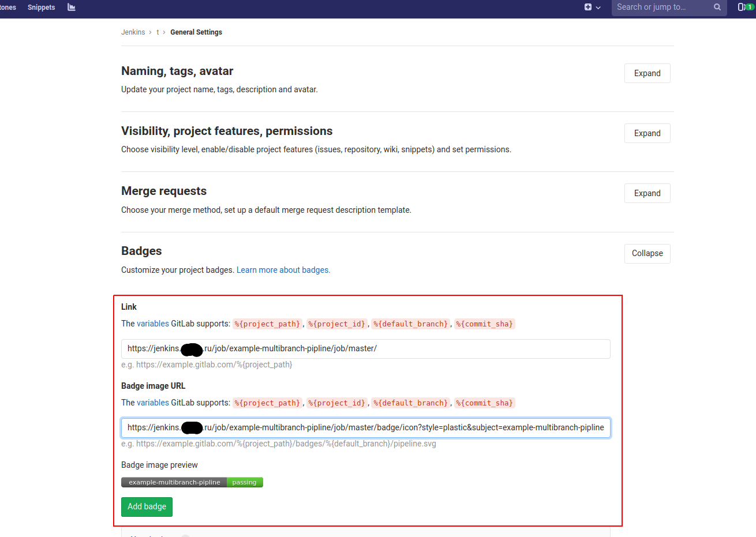Click the 't' project breadcrumb

click(x=158, y=32)
